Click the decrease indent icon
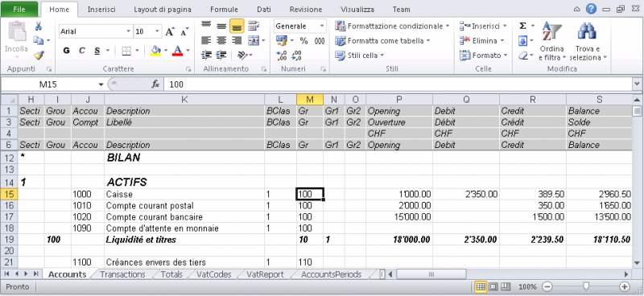Viewport: 644px width, 296px height. coord(206,55)
